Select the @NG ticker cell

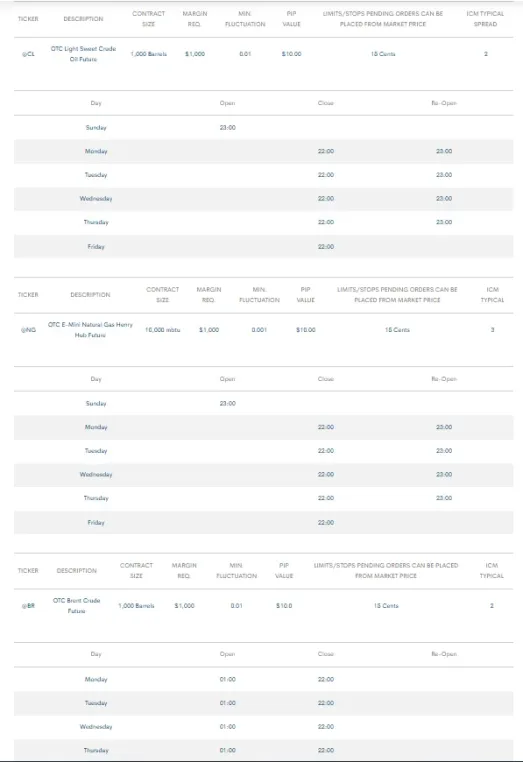coord(28,330)
